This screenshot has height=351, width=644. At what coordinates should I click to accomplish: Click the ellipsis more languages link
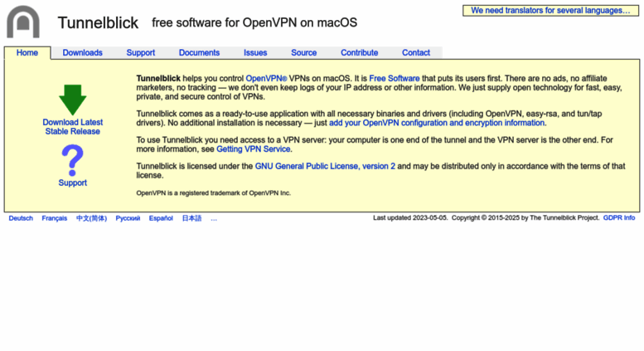pos(214,219)
